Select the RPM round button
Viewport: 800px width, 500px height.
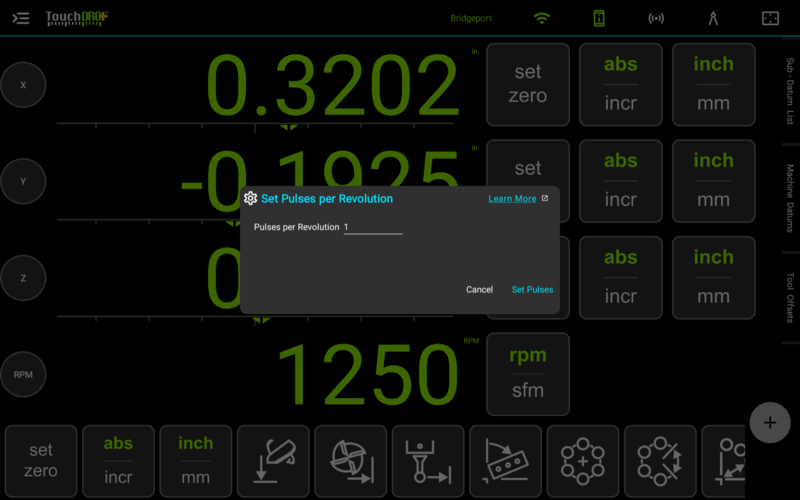[23, 374]
